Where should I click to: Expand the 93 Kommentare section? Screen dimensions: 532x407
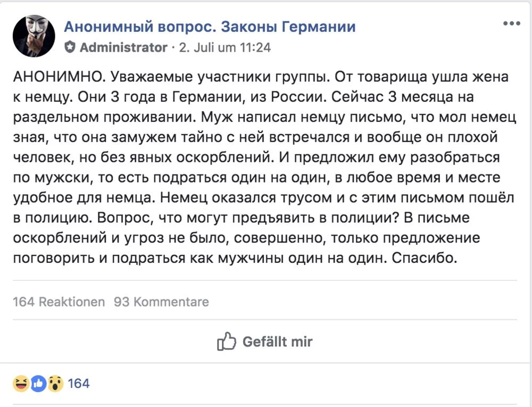tap(161, 302)
